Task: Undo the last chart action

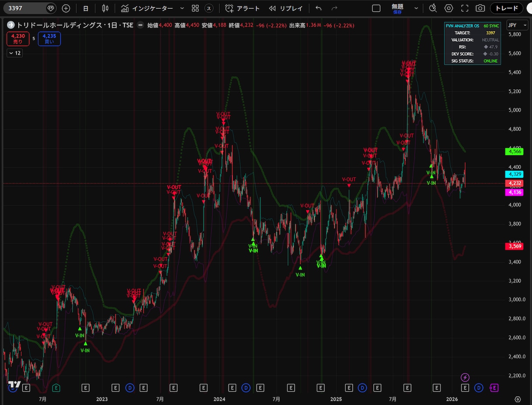Action: [x=318, y=8]
